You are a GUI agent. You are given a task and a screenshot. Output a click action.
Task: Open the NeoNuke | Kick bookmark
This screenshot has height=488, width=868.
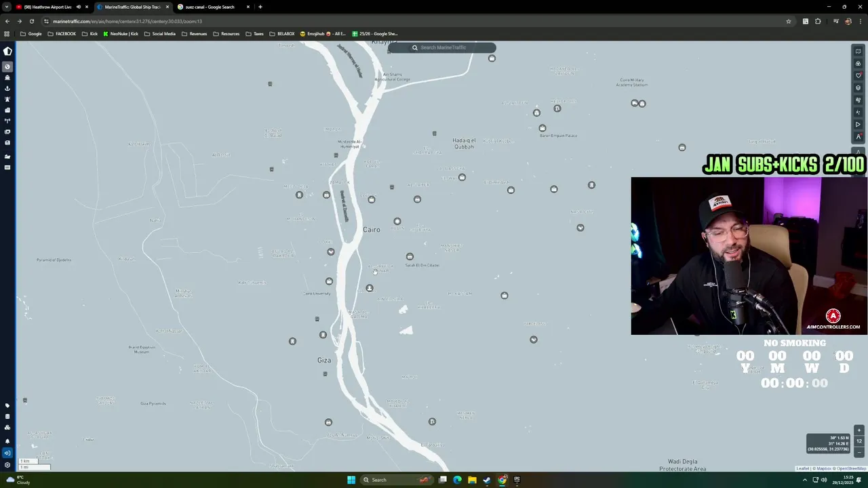[x=121, y=34]
